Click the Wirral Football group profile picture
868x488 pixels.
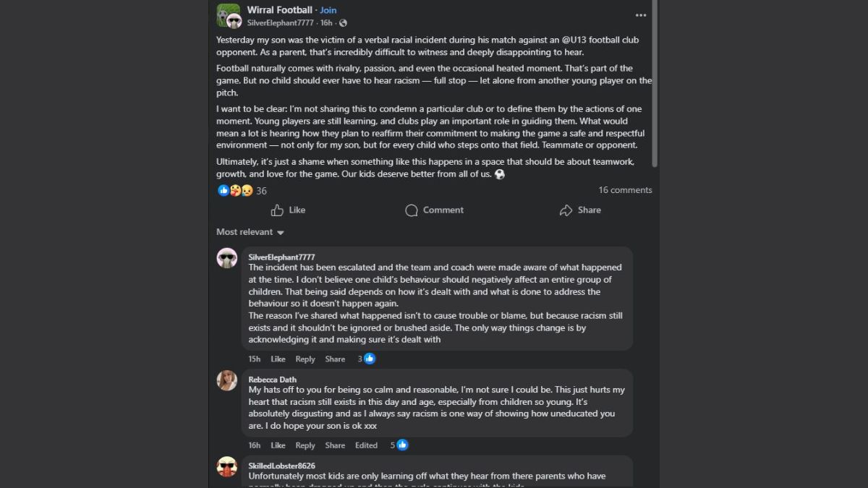227,15
